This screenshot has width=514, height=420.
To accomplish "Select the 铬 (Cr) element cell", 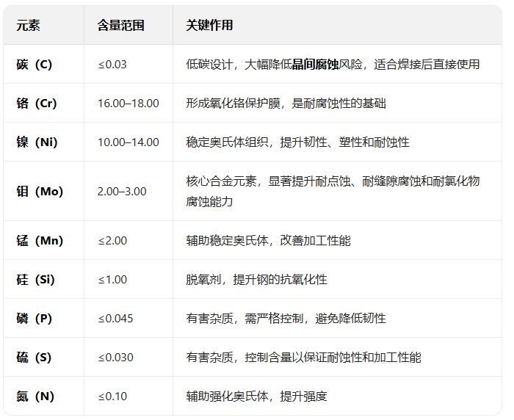I will (x=36, y=104).
